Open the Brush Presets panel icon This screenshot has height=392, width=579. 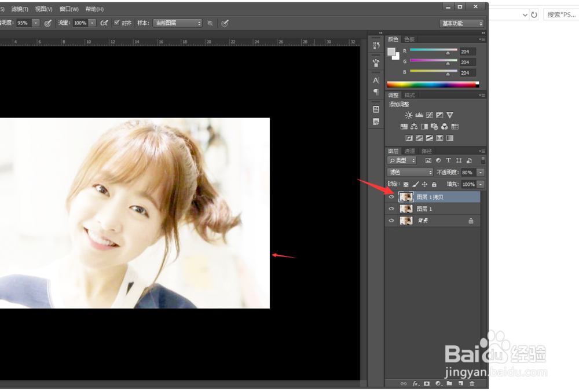pyautogui.click(x=376, y=63)
